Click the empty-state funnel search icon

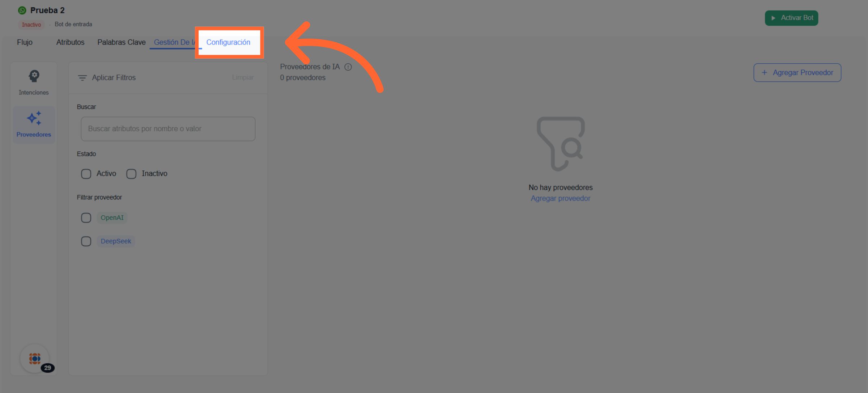pos(561,144)
